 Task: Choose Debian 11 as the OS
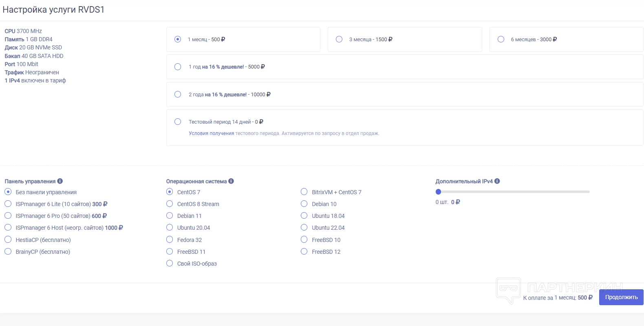[x=170, y=216]
